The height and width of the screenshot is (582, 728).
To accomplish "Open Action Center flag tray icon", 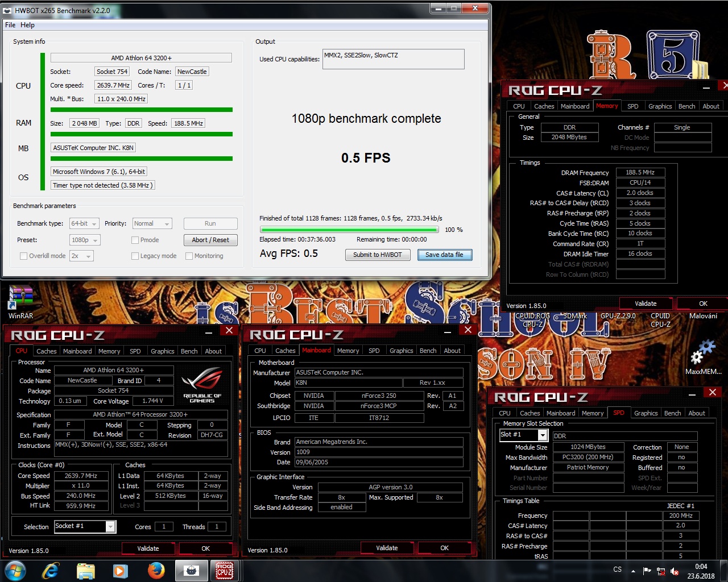I will [647, 571].
